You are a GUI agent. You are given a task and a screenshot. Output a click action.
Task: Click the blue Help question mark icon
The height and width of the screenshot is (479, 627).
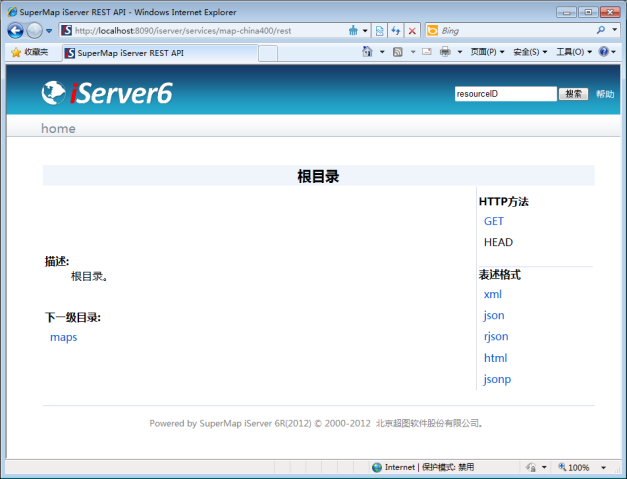click(604, 52)
